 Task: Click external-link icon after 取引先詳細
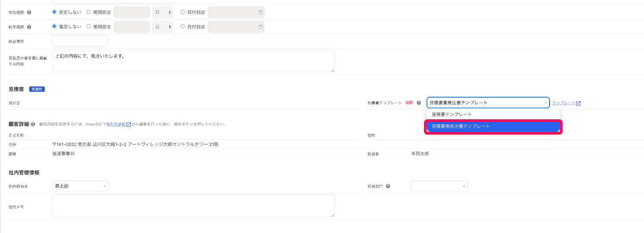129,124
